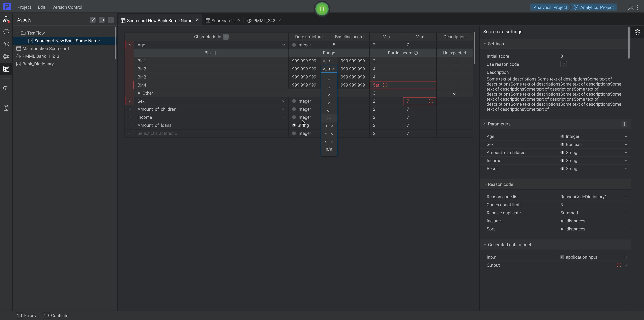Click the Initial score value field

point(594,56)
